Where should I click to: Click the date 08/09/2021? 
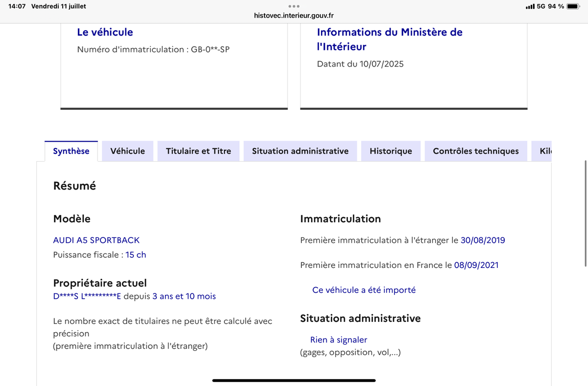point(476,265)
